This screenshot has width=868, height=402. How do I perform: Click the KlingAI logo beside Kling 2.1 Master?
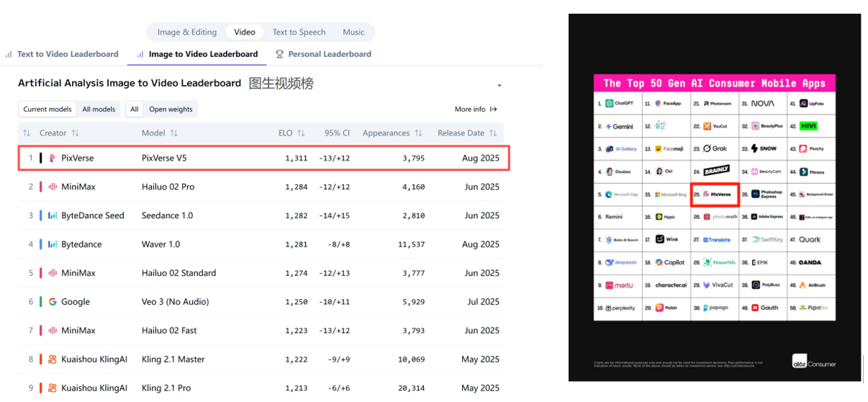(x=53, y=359)
